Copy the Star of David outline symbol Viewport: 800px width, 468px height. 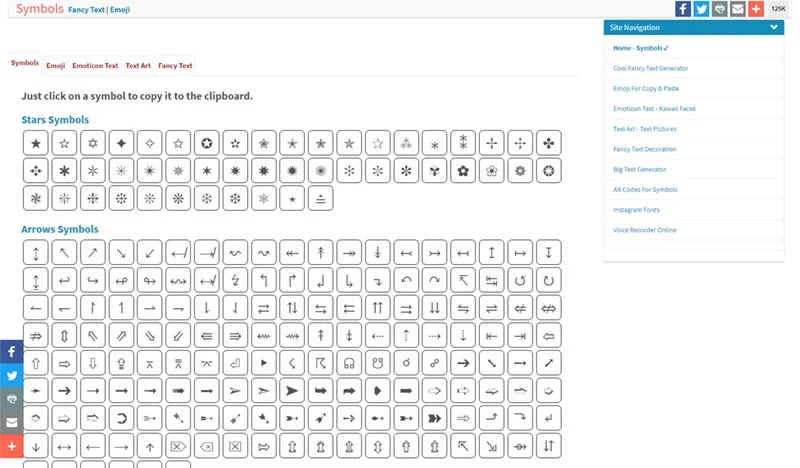[93, 143]
